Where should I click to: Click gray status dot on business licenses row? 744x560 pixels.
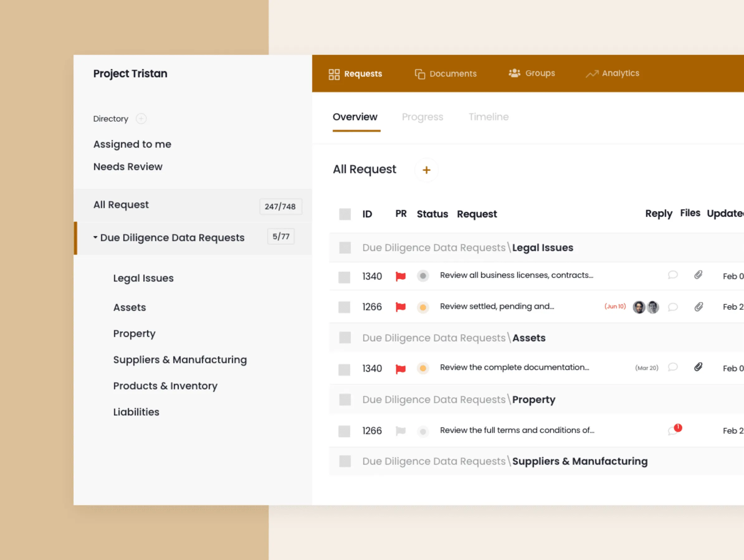[x=423, y=276]
